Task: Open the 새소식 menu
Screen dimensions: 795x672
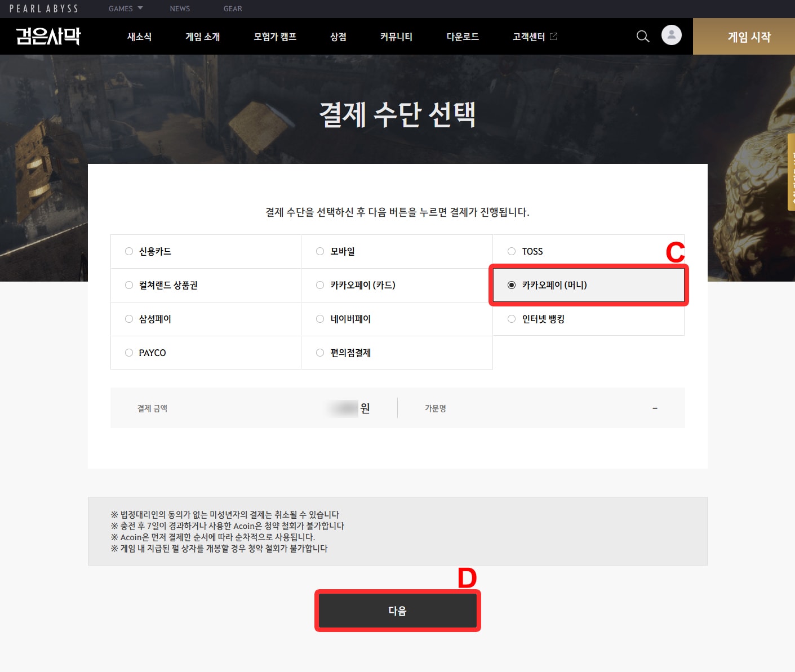Action: click(x=139, y=37)
